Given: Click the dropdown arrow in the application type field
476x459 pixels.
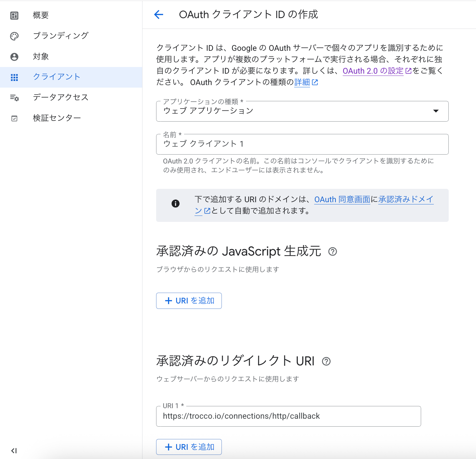Looking at the screenshot, I should click(x=436, y=111).
